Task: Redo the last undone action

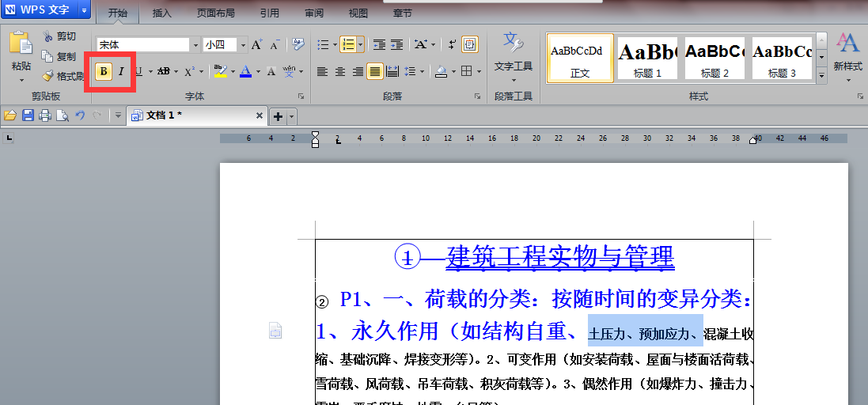Action: coord(97,115)
